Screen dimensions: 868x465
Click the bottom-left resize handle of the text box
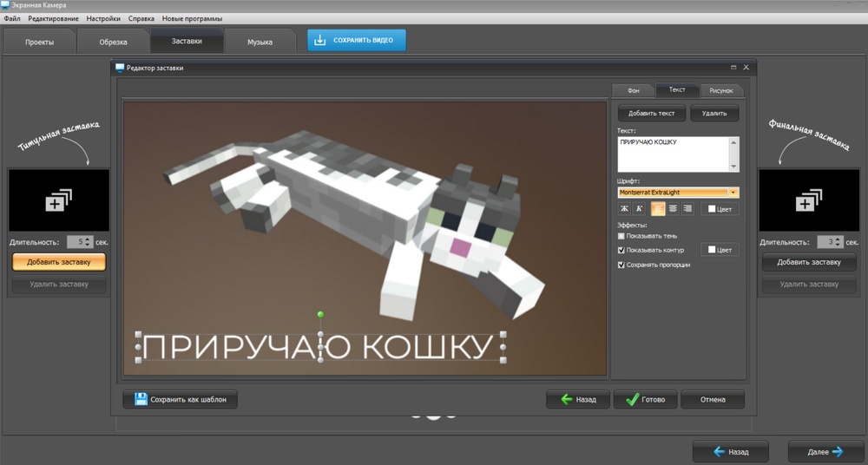pyautogui.click(x=138, y=360)
